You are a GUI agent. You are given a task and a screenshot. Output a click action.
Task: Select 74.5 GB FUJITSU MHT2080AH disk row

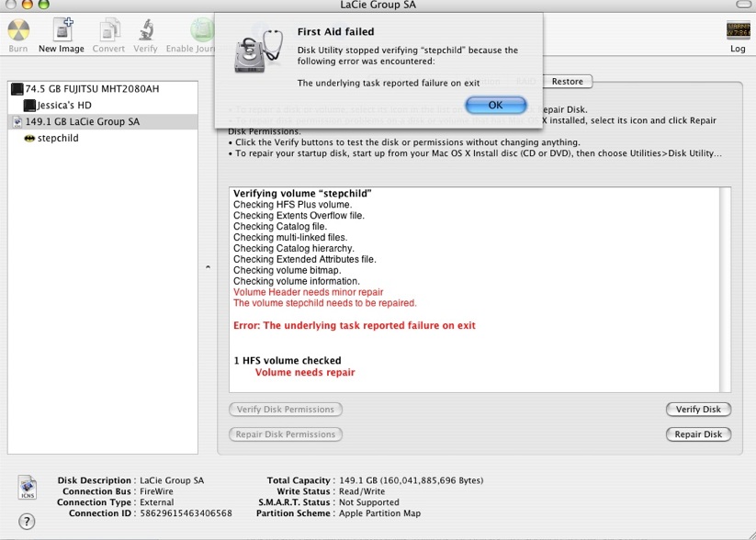point(103,89)
